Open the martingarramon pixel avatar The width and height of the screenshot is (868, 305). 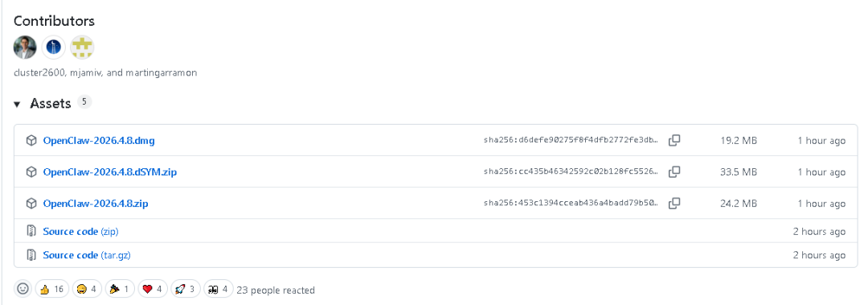coord(82,47)
